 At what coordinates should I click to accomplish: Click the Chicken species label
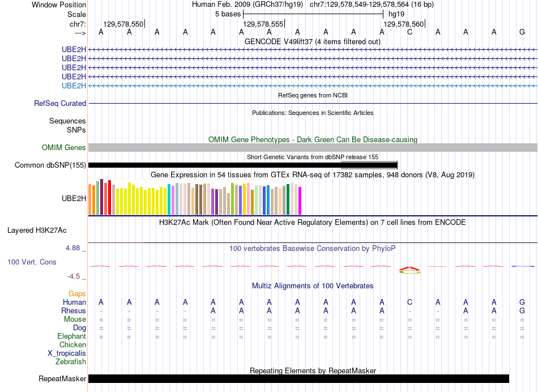pyautogui.click(x=72, y=344)
